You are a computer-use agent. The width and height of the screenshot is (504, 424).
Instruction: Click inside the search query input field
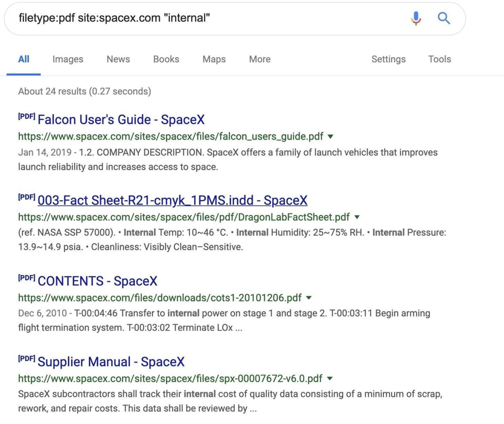pyautogui.click(x=197, y=18)
